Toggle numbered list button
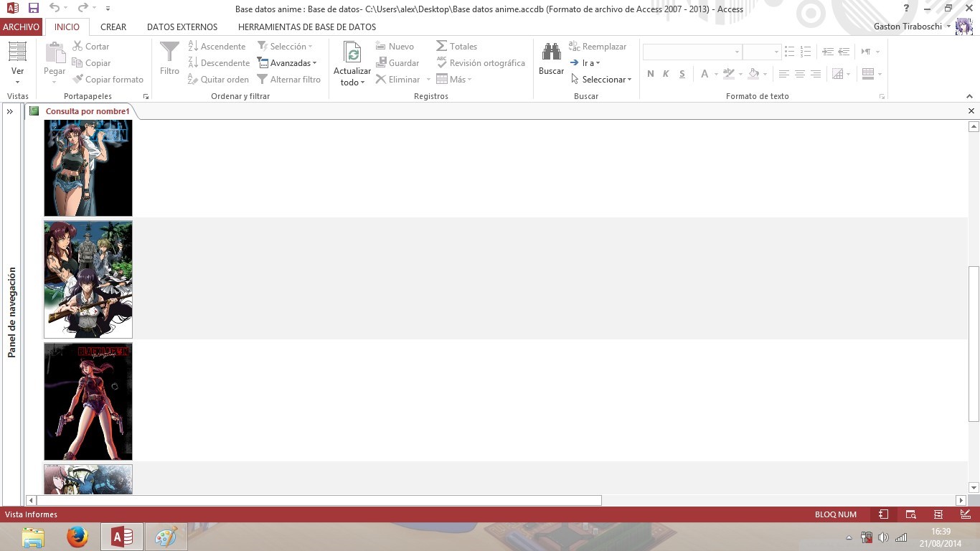This screenshot has width=980, height=551. click(805, 52)
